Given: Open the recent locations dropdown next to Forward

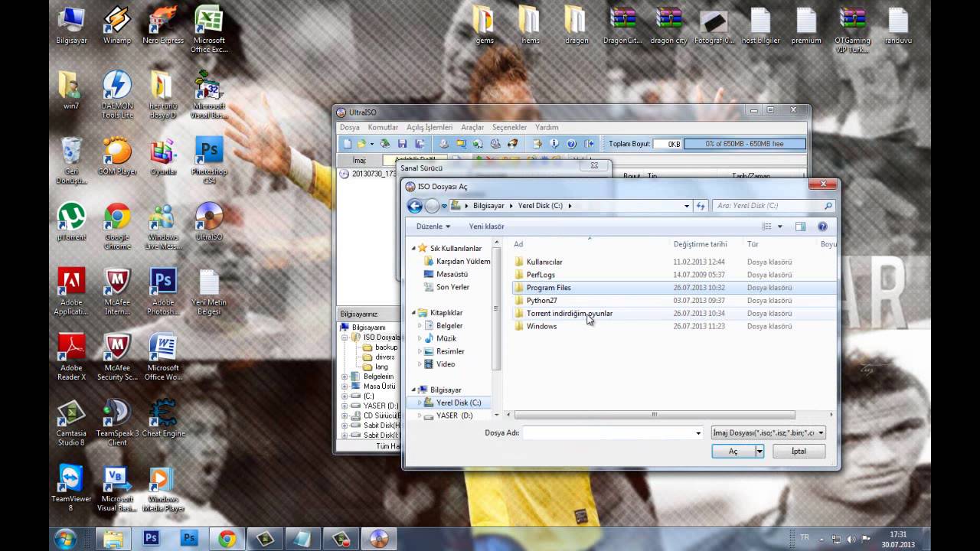Looking at the screenshot, I should tap(444, 206).
